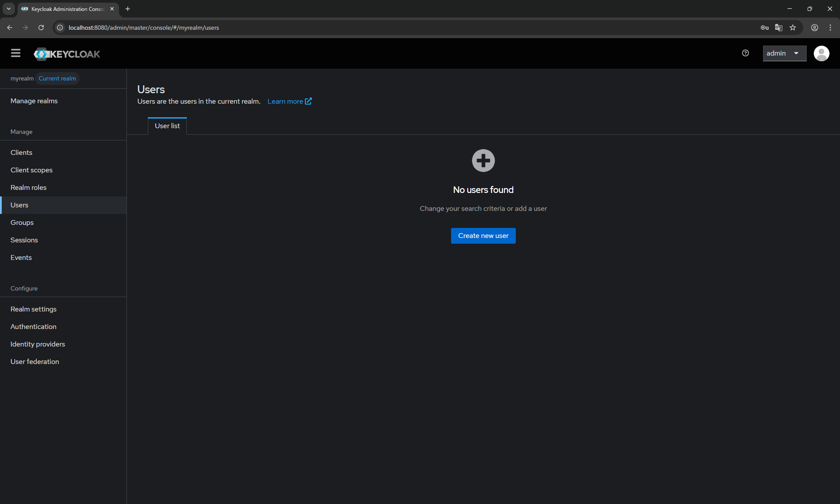
Task: Bookmark this page with the star icon
Action: click(x=793, y=28)
